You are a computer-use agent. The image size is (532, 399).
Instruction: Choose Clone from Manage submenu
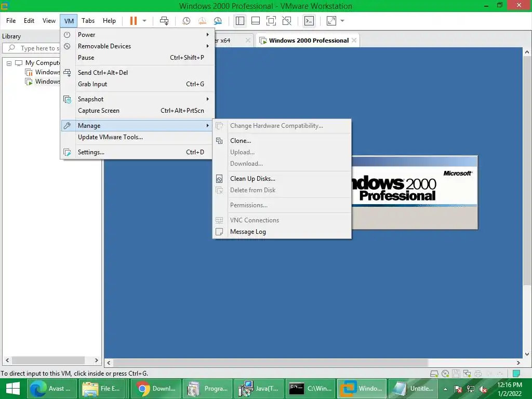pyautogui.click(x=282, y=140)
